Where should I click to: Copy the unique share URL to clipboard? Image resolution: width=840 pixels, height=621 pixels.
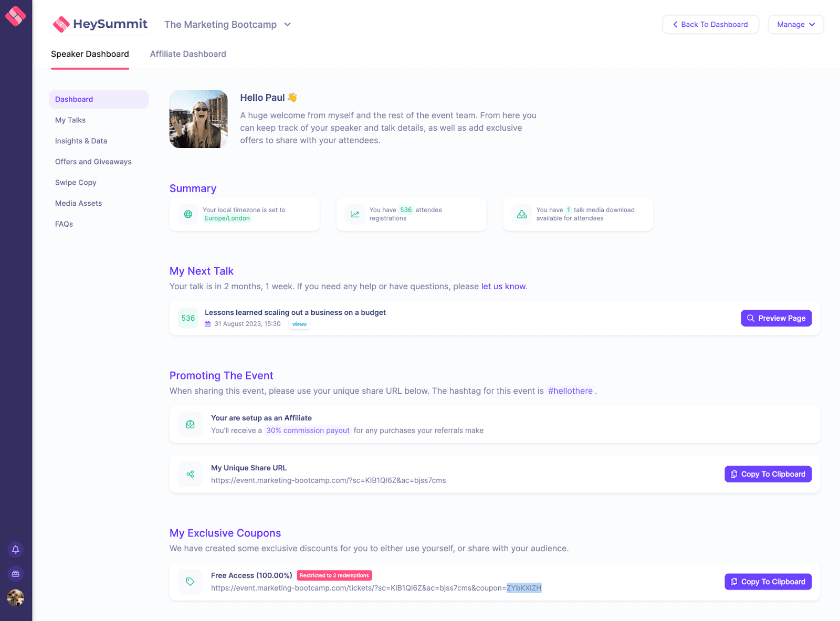click(768, 474)
